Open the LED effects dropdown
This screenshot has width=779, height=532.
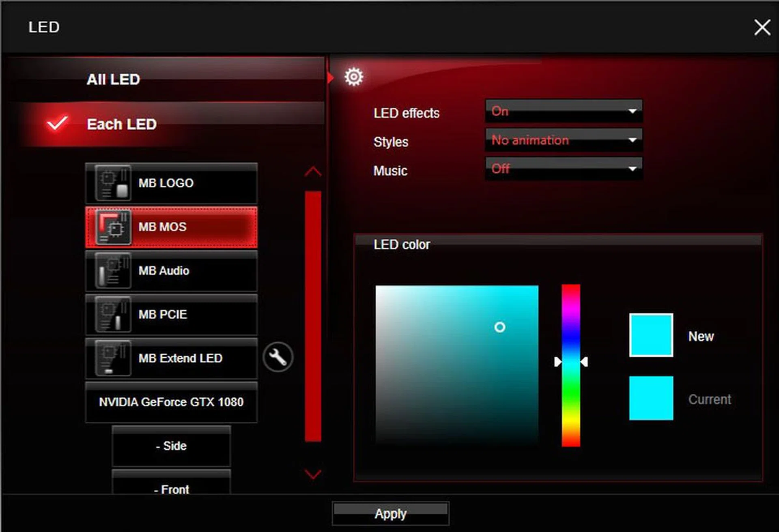coord(564,111)
